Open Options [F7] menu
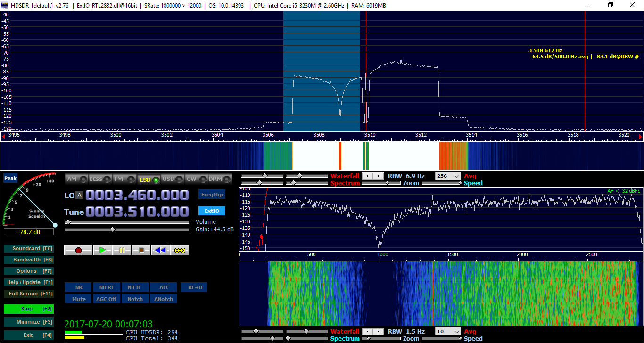This screenshot has width=644, height=343. 28,271
